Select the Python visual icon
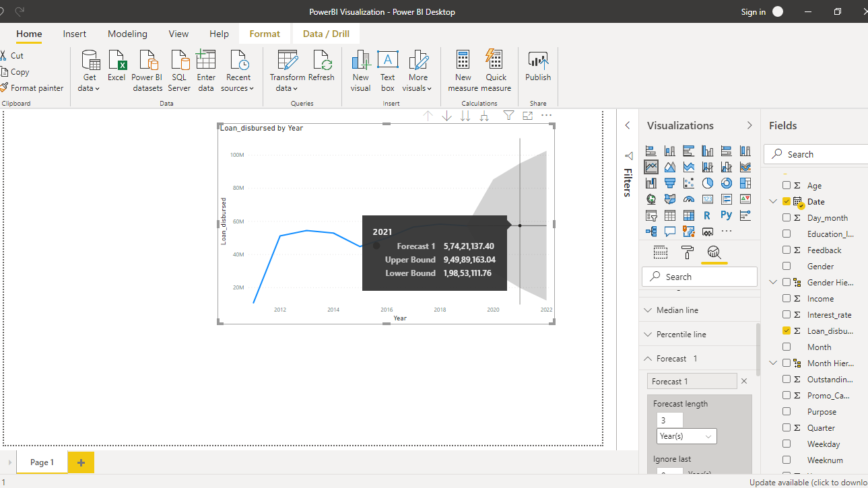The height and width of the screenshot is (488, 868). (726, 215)
